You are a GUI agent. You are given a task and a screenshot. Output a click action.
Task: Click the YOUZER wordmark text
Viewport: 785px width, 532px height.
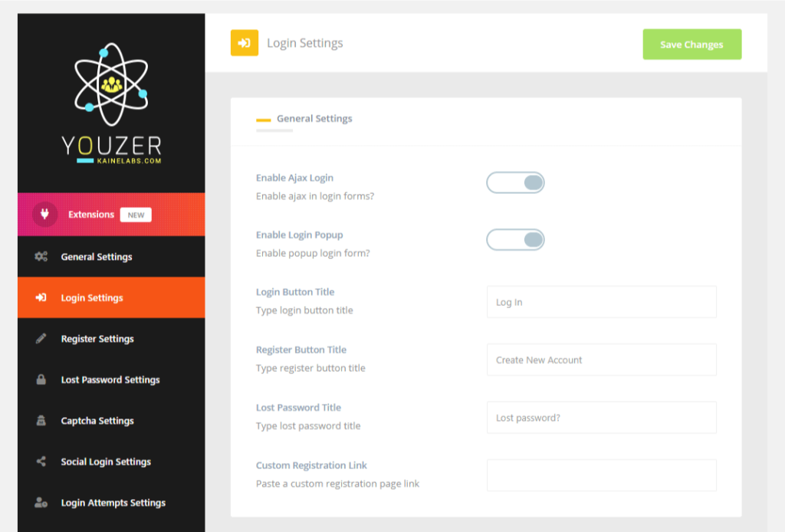pos(112,146)
